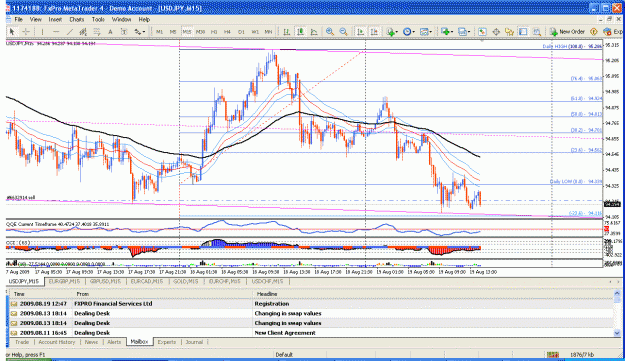Open the New Client Agreement message
Viewport: 625px width, 361px height.
click(x=311, y=333)
